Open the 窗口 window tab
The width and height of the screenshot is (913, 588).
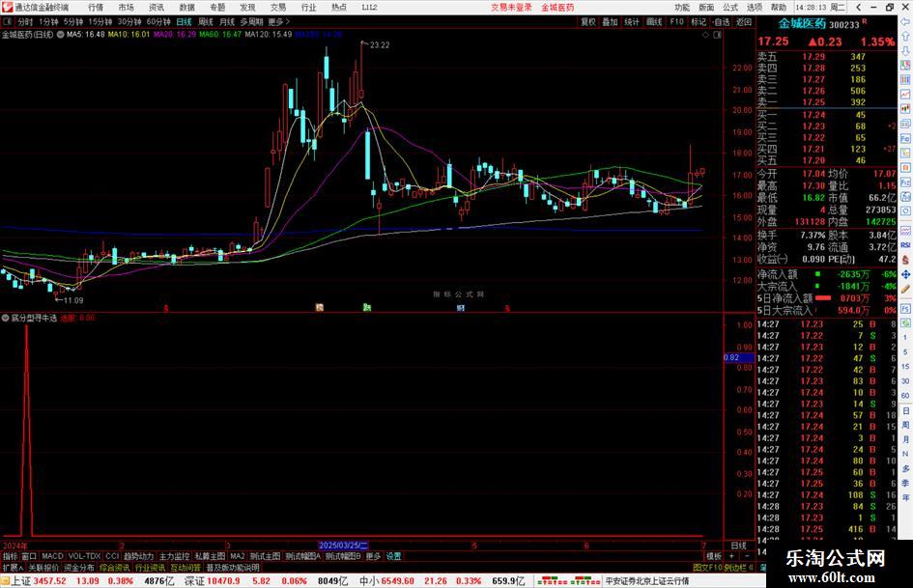tap(29, 556)
